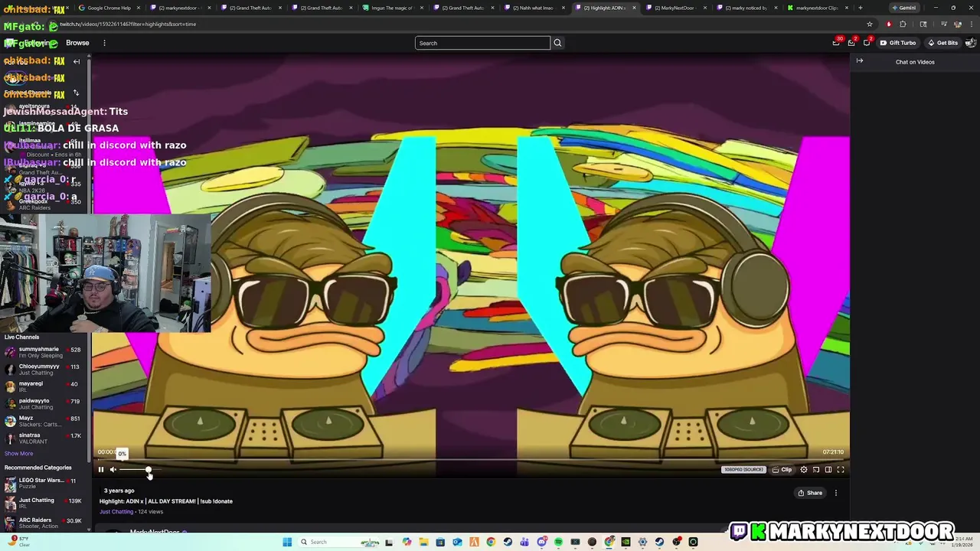Open the Browse page in Twitch navigation
980x551 pixels.
(x=77, y=43)
